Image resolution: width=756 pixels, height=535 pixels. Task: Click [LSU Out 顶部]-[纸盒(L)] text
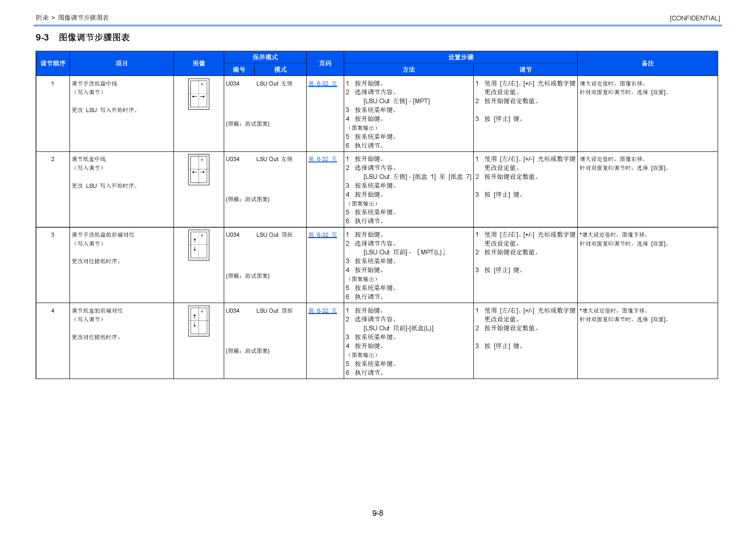click(398, 328)
